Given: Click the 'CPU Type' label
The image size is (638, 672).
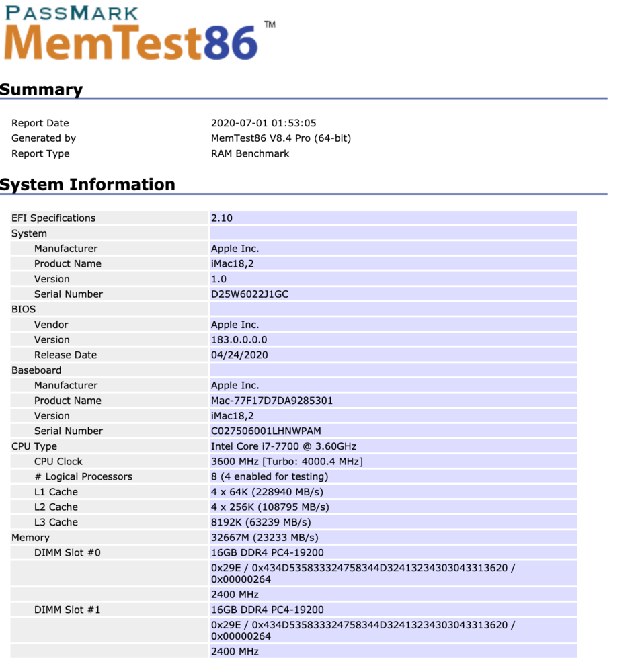Looking at the screenshot, I should [34, 447].
